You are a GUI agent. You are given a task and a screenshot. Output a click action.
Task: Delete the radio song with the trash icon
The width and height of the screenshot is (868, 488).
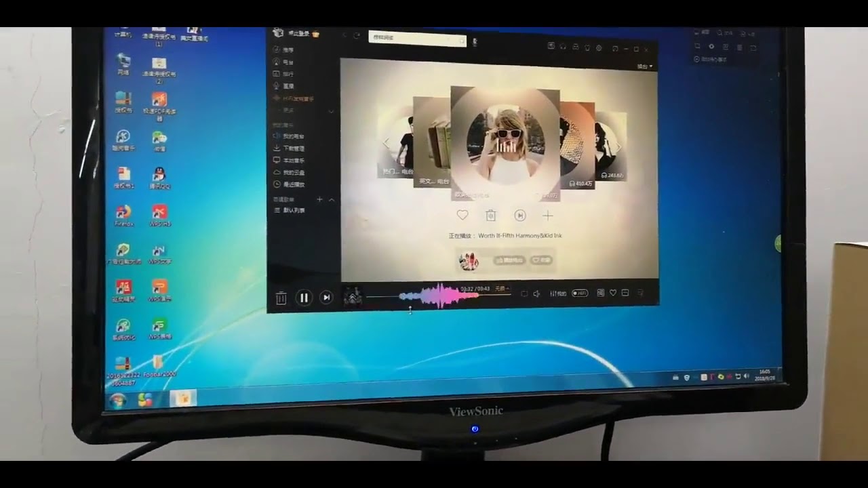491,215
